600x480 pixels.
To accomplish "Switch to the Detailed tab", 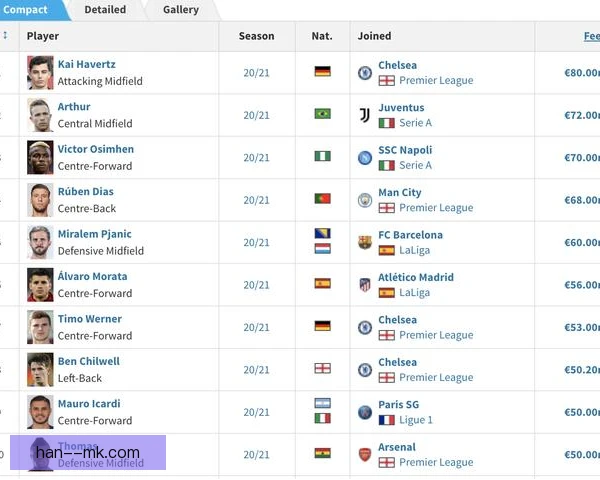I will tap(105, 10).
